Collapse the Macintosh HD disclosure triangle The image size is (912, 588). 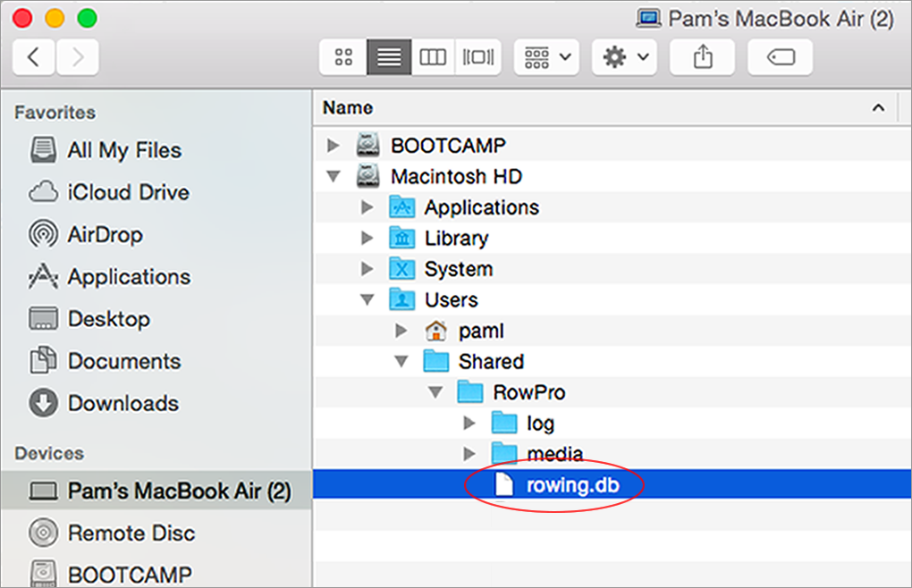click(x=334, y=177)
